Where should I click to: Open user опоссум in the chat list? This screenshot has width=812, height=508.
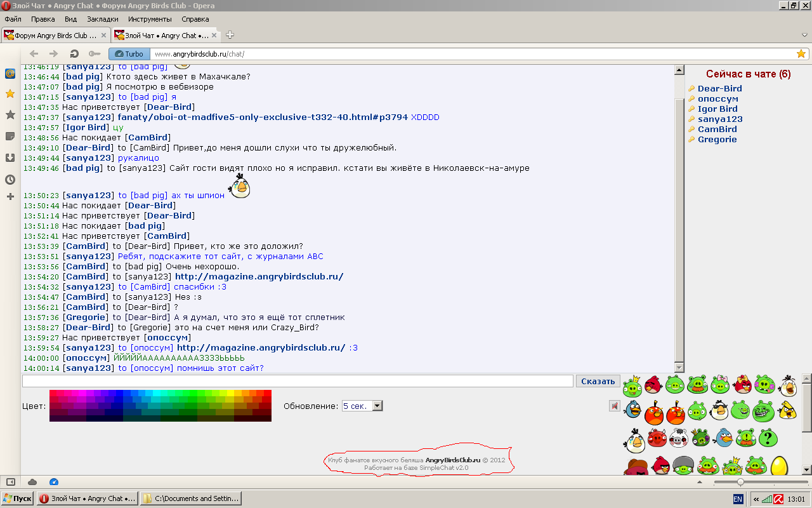pos(717,98)
